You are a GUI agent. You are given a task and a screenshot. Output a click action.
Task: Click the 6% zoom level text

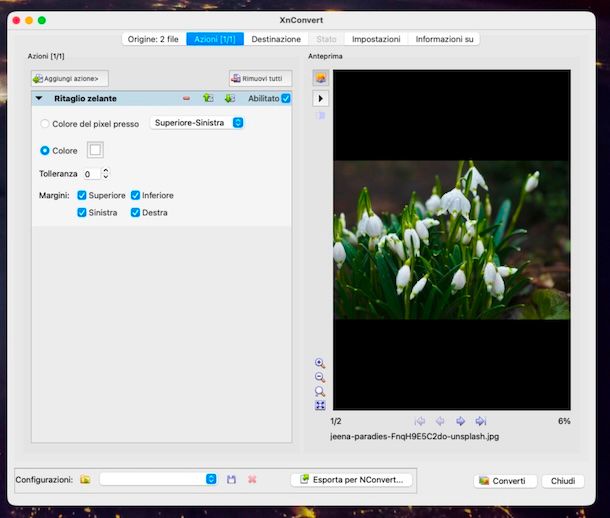pyautogui.click(x=564, y=421)
